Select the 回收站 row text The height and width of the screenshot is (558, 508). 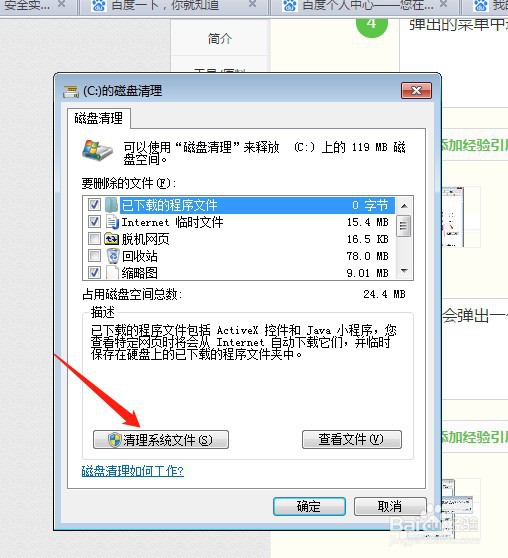point(139,256)
